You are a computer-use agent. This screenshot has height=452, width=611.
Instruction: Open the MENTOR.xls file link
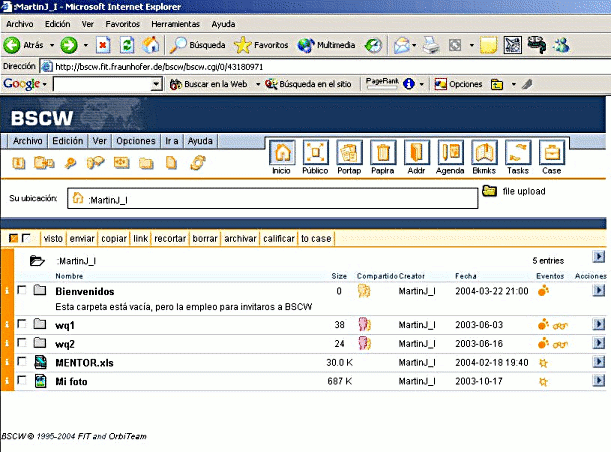[x=84, y=362]
